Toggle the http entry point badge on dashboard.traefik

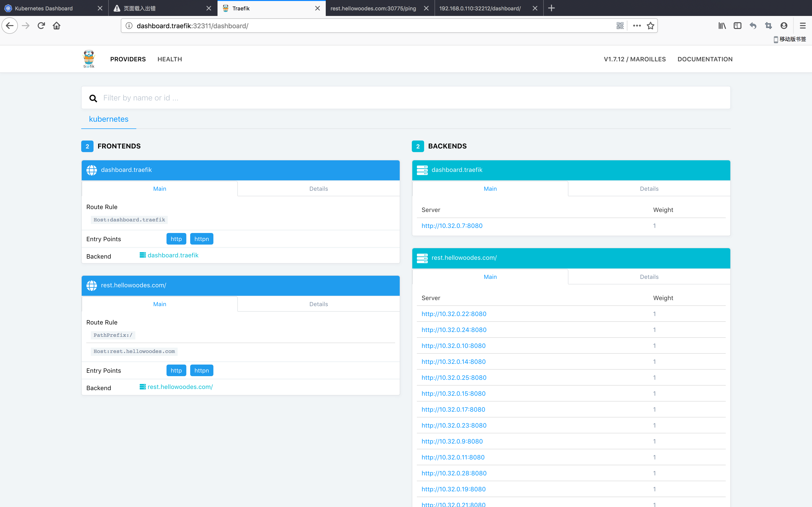[x=176, y=239]
